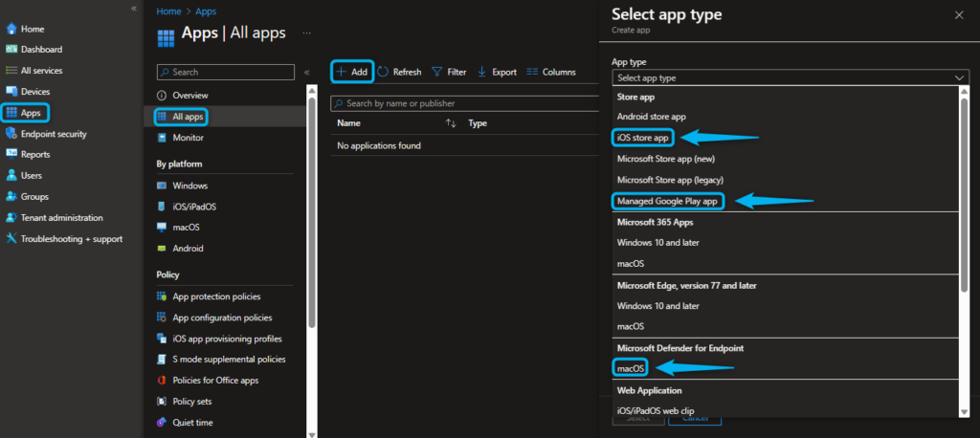Viewport: 980px width, 438px height.
Task: Click the Apps breadcrumb link
Action: click(207, 11)
